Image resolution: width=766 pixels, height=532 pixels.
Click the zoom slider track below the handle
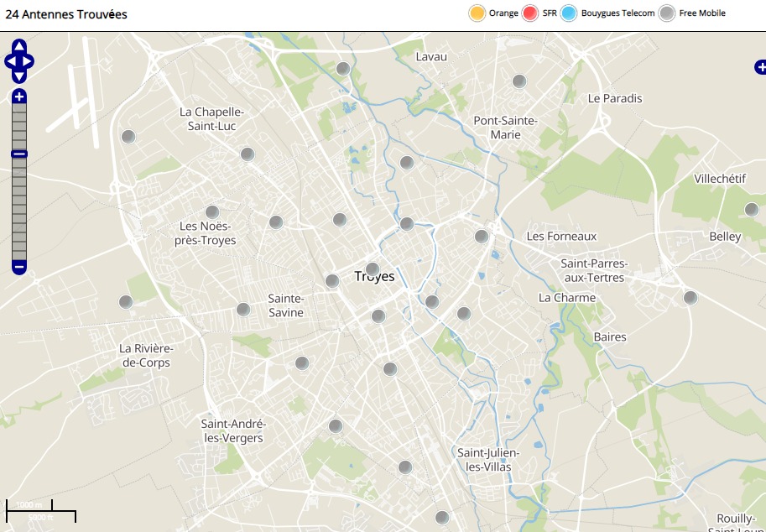click(19, 209)
